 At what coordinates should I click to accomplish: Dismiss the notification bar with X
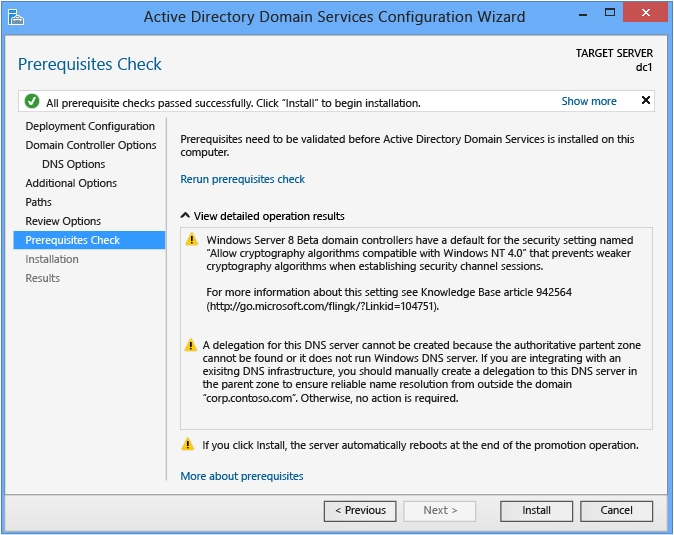(x=645, y=100)
